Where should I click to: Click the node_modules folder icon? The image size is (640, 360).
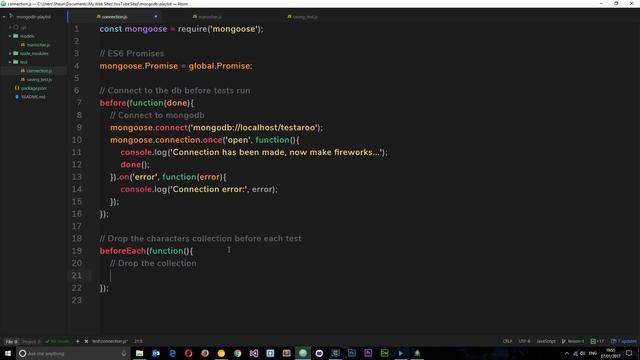[16, 53]
